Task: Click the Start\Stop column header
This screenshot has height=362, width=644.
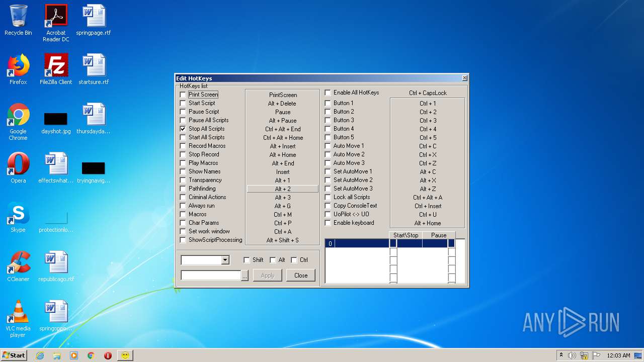Action: click(406, 235)
